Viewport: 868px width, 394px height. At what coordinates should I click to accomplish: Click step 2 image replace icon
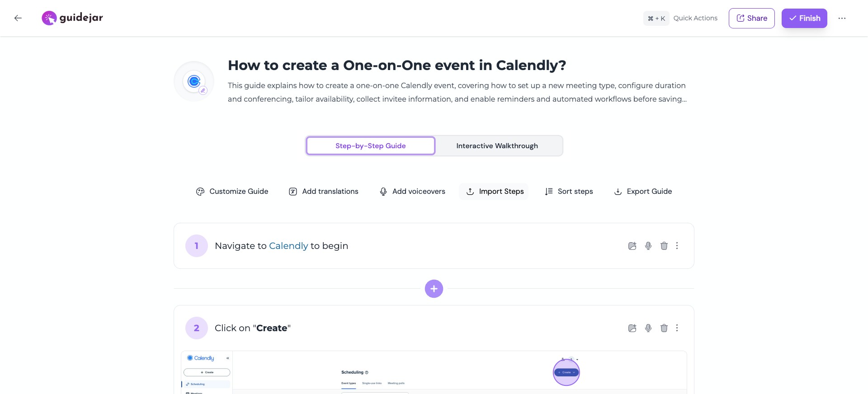[632, 328]
